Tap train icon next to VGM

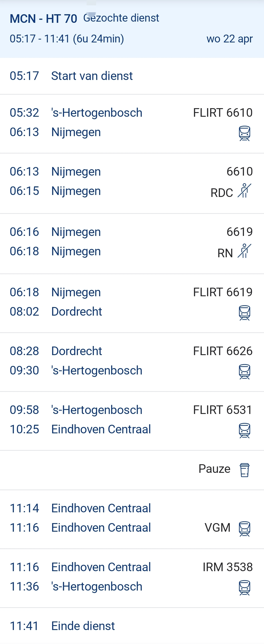point(245,528)
